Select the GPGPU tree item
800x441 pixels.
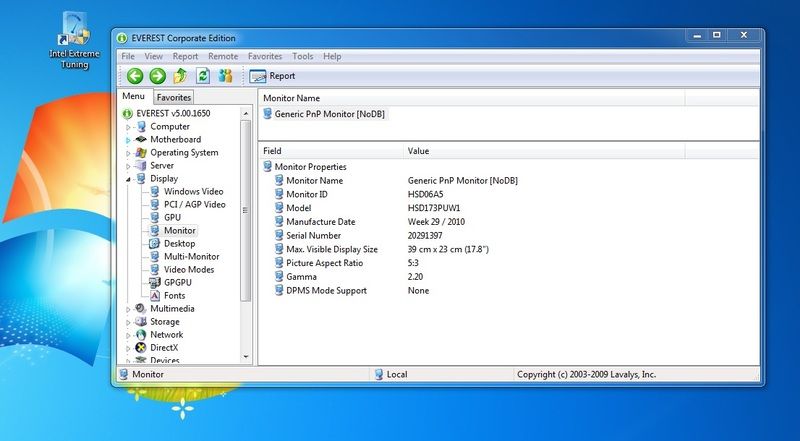point(178,283)
